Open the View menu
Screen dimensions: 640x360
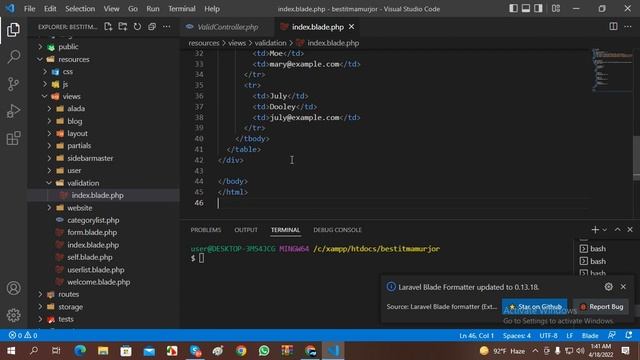[x=111, y=9]
